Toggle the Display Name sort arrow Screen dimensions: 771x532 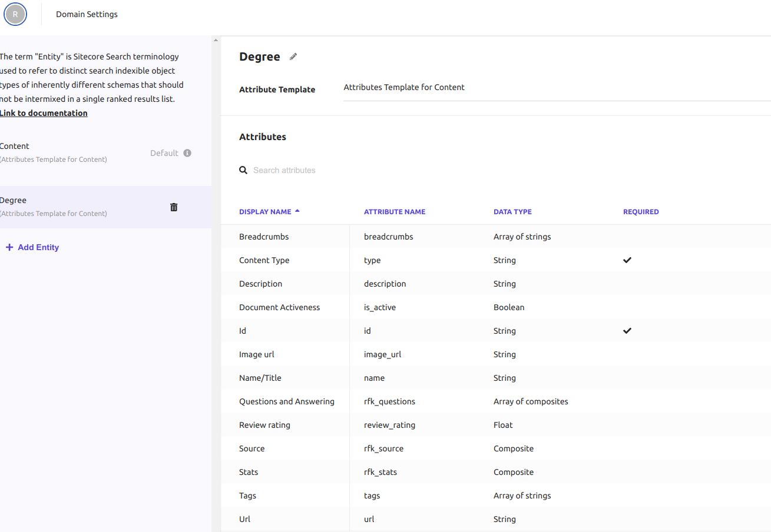(297, 211)
